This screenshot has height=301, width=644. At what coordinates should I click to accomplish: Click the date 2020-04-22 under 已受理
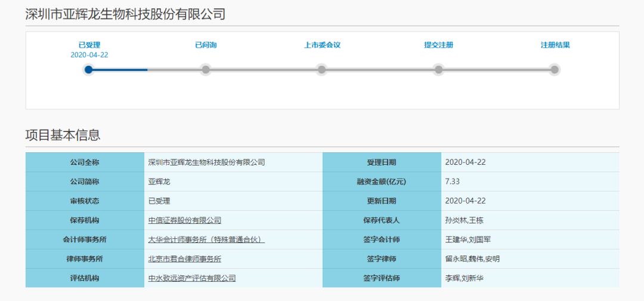[x=89, y=55]
